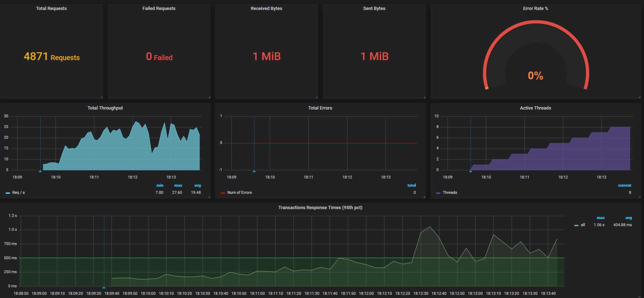644x298 pixels.
Task: Click the green color swatch beside 'all'
Action: (x=576, y=225)
